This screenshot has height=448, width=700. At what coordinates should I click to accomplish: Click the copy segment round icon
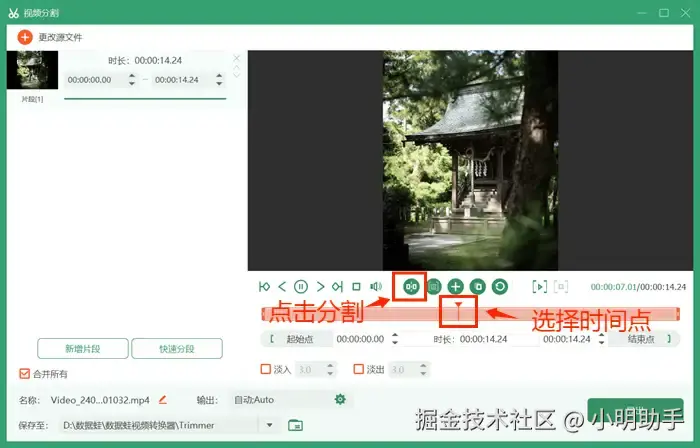pos(478,286)
